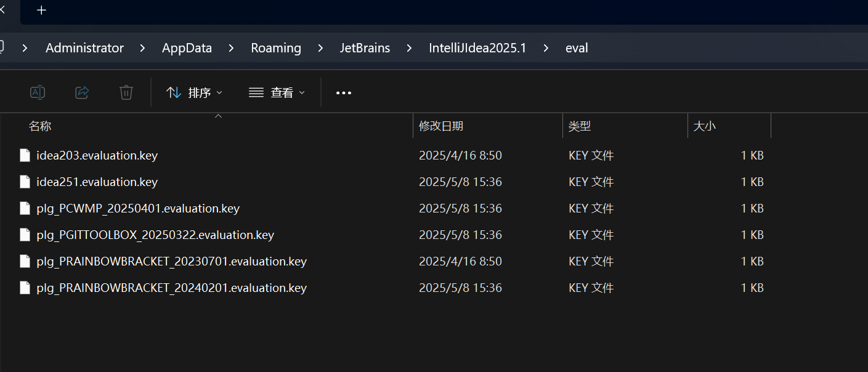Click the Roaming breadcrumb segment
This screenshot has height=372, width=868.
click(276, 48)
